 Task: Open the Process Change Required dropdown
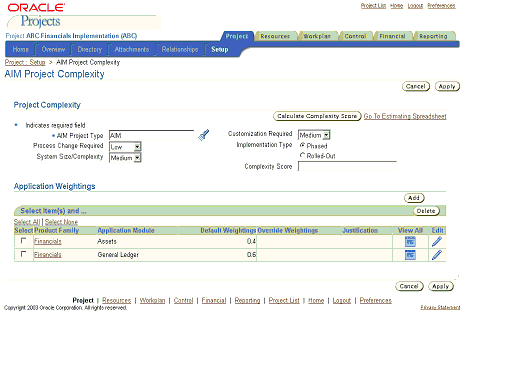pos(125,147)
